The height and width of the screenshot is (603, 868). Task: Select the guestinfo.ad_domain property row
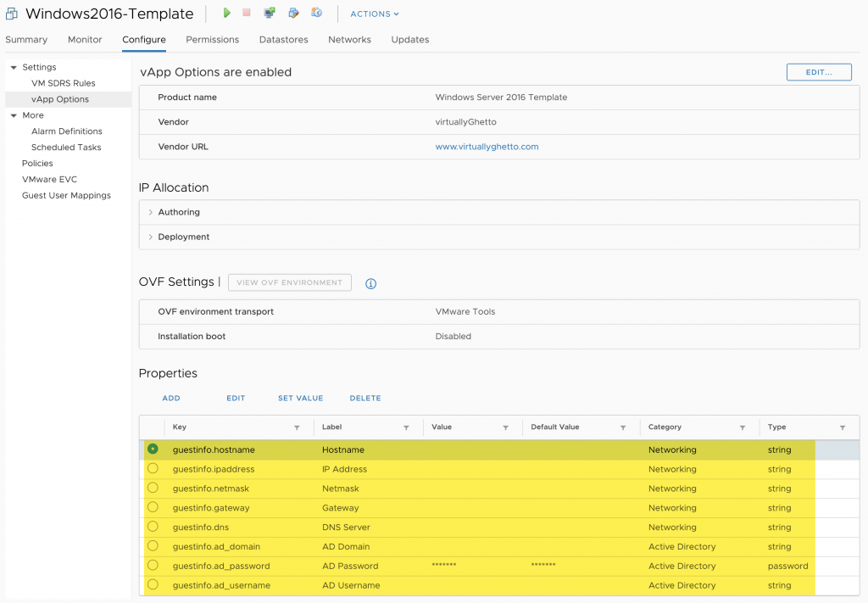tap(153, 546)
